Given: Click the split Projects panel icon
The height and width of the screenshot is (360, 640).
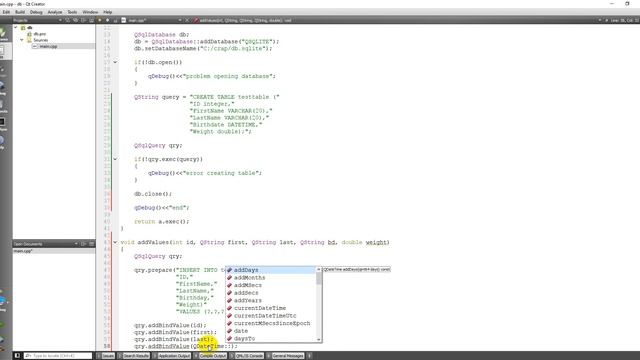Looking at the screenshot, I should pos(83,20).
